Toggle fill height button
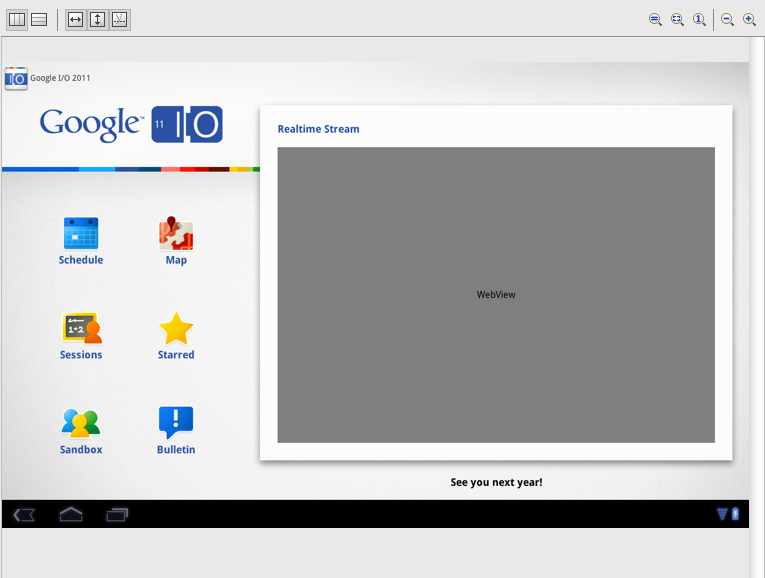The height and width of the screenshot is (578, 765). coord(97,19)
